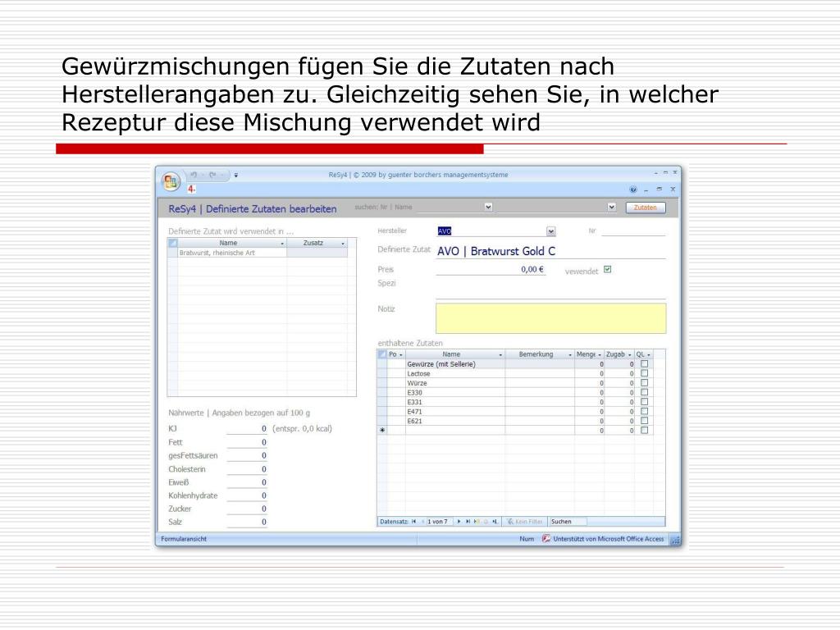840x630 pixels.
Task: Click the Nr input field
Action: pyautogui.click(x=632, y=231)
